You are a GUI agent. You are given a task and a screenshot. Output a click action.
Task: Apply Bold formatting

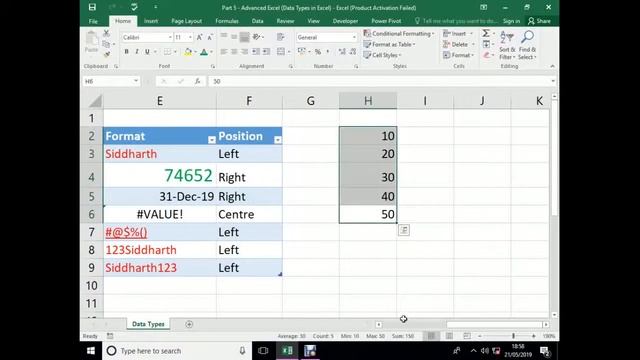pyautogui.click(x=127, y=52)
